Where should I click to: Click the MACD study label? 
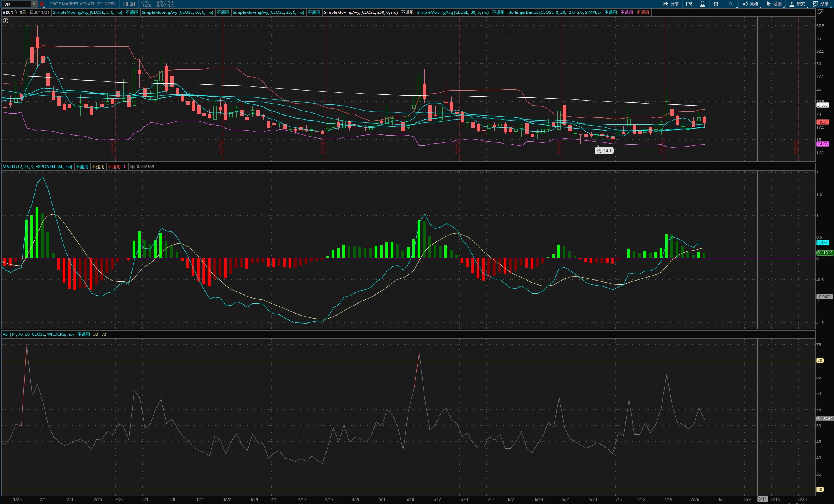click(37, 167)
